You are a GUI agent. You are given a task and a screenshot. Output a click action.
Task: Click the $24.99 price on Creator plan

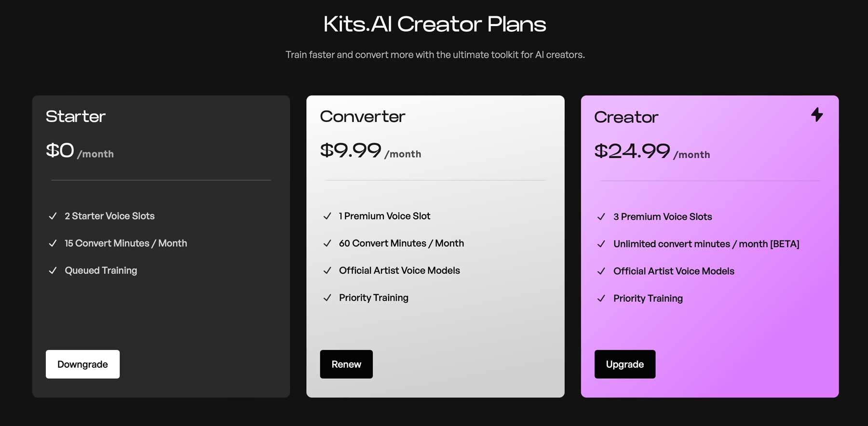pos(633,151)
